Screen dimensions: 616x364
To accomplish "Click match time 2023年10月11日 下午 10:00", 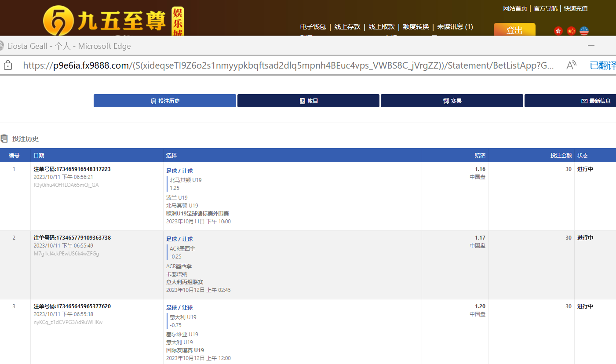I will point(198,222).
